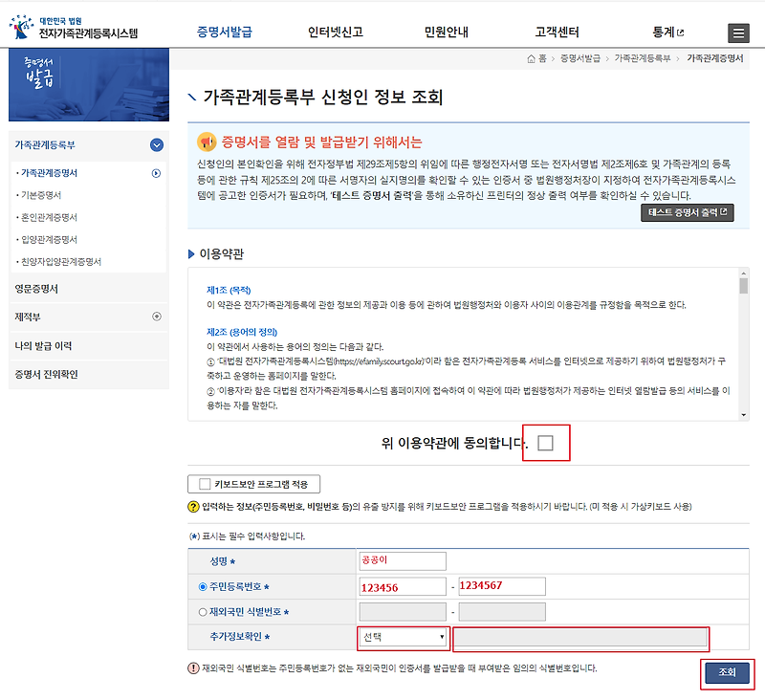Select 혼인관계증명서 in sidebar
This screenshot has height=700, width=765.
pyautogui.click(x=50, y=218)
